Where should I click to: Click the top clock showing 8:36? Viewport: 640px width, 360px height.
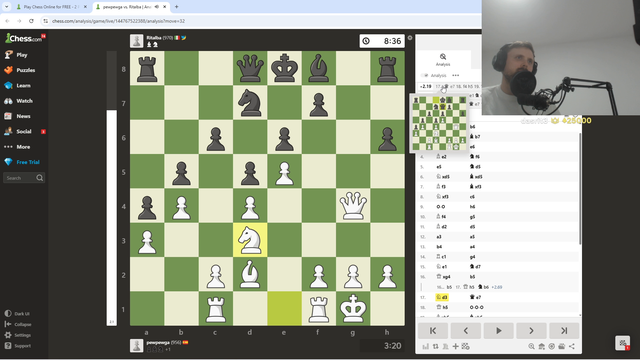click(382, 41)
